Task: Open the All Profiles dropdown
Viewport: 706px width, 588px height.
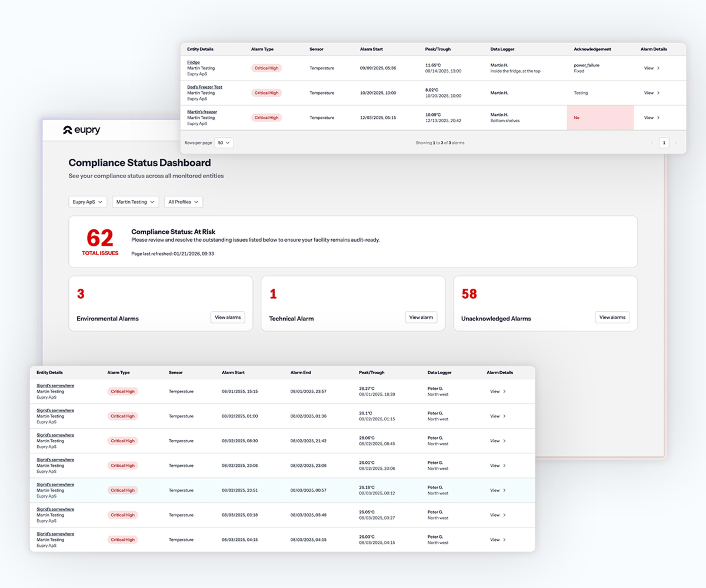Action: [x=183, y=202]
